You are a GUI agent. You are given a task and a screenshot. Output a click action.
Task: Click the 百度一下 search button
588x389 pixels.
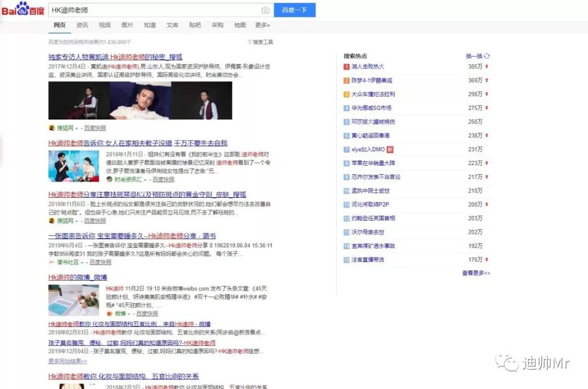[x=295, y=10]
